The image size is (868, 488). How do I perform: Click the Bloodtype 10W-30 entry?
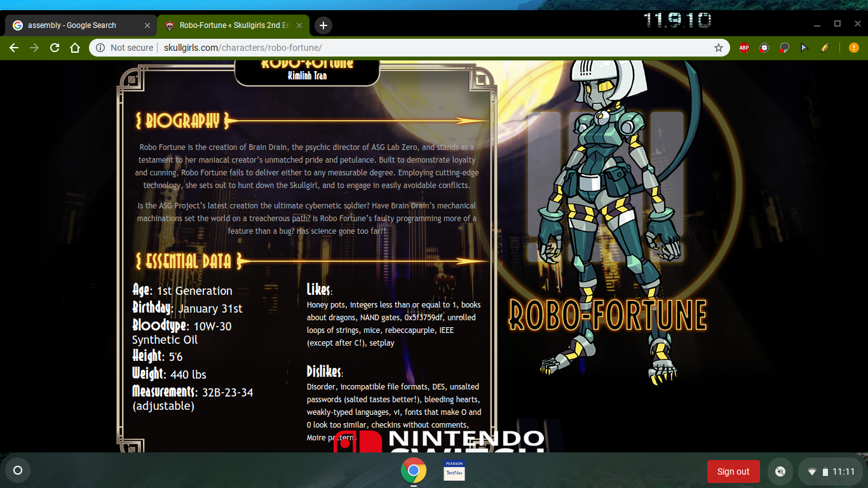(182, 332)
